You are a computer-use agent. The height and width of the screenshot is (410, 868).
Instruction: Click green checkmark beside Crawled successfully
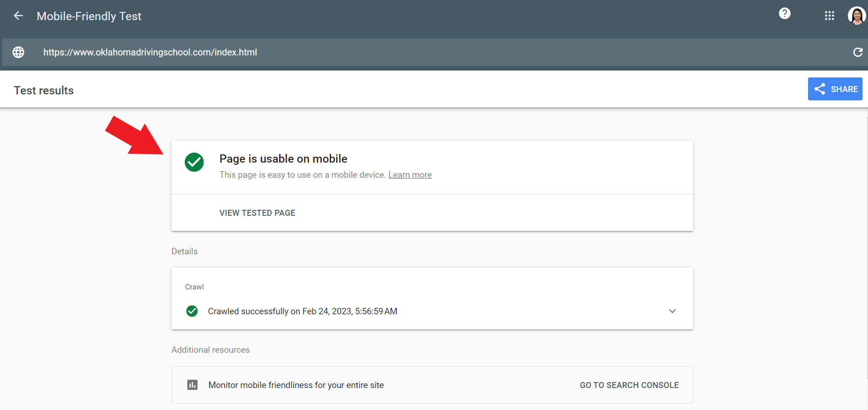tap(192, 311)
